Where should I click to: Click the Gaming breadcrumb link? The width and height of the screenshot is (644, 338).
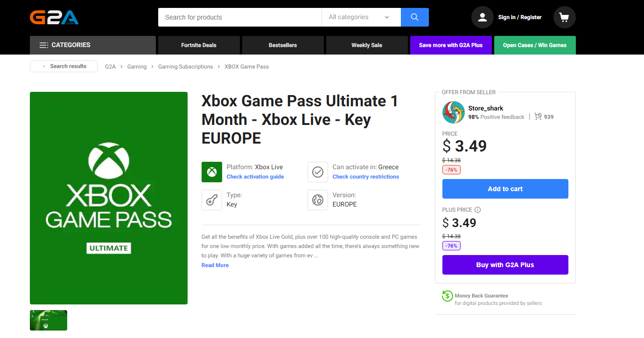(137, 67)
